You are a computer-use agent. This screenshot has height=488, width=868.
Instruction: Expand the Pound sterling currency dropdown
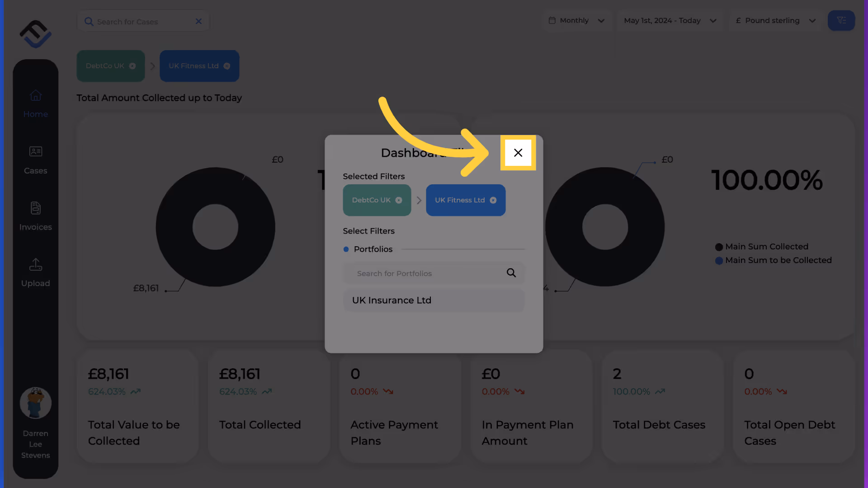[776, 21]
